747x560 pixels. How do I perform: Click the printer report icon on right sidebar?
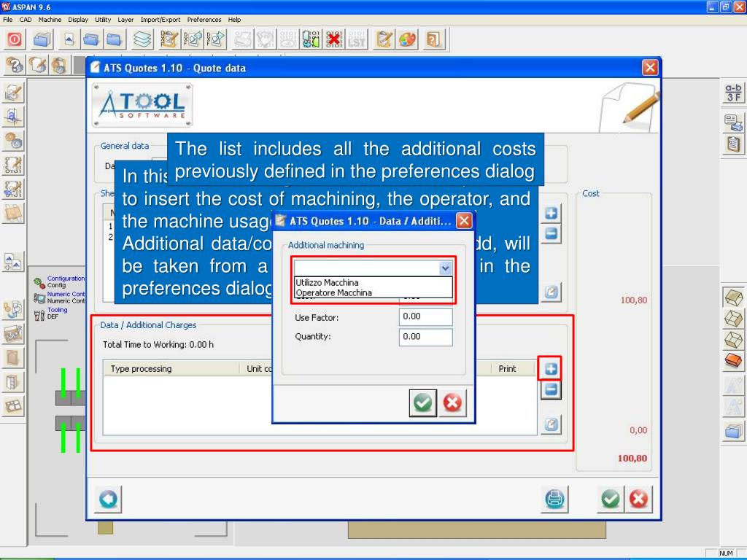(733, 122)
